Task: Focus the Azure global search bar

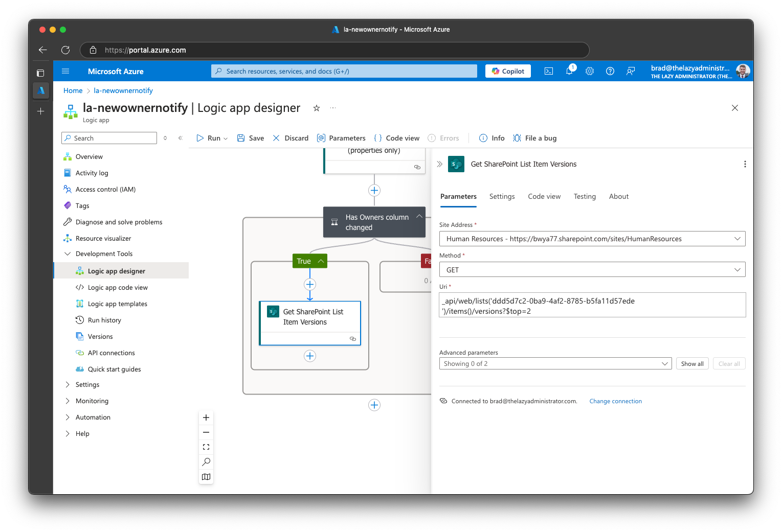Action: tap(344, 71)
